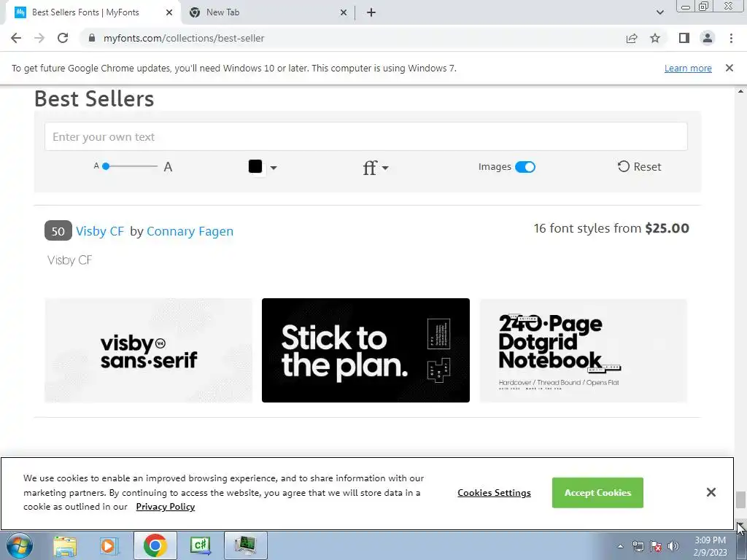
Task: Open the network tray icon
Action: coord(638,546)
